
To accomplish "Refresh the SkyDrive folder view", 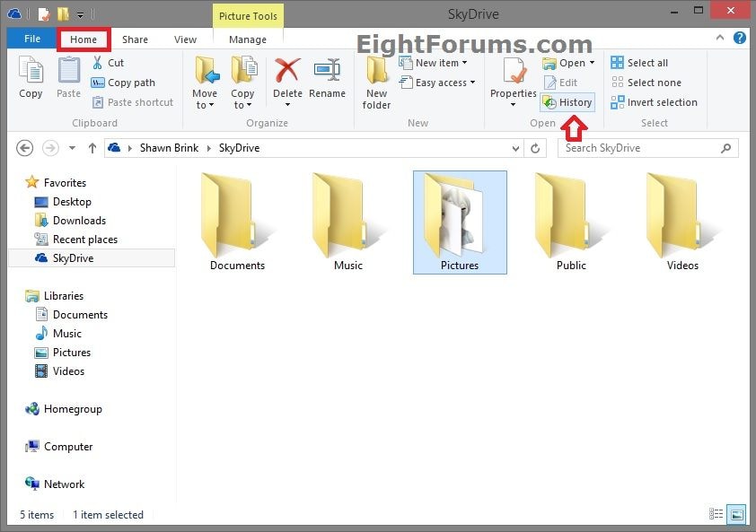I will (535, 148).
